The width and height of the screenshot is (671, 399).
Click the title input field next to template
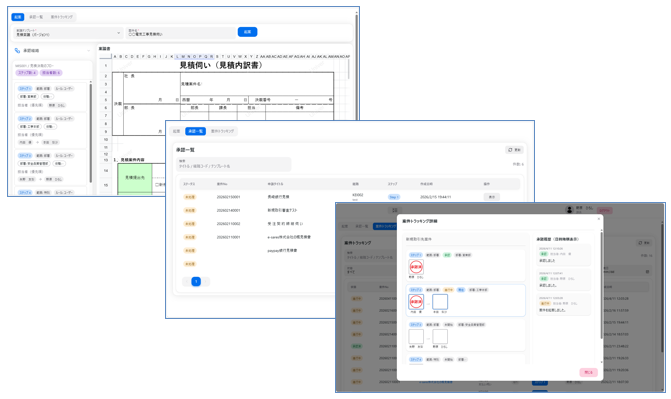click(181, 33)
